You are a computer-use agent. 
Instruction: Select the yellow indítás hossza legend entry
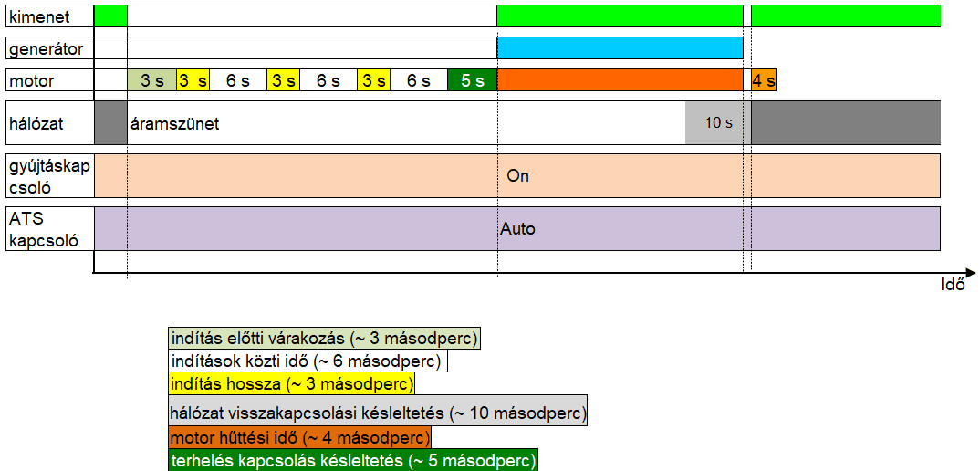coord(292,383)
